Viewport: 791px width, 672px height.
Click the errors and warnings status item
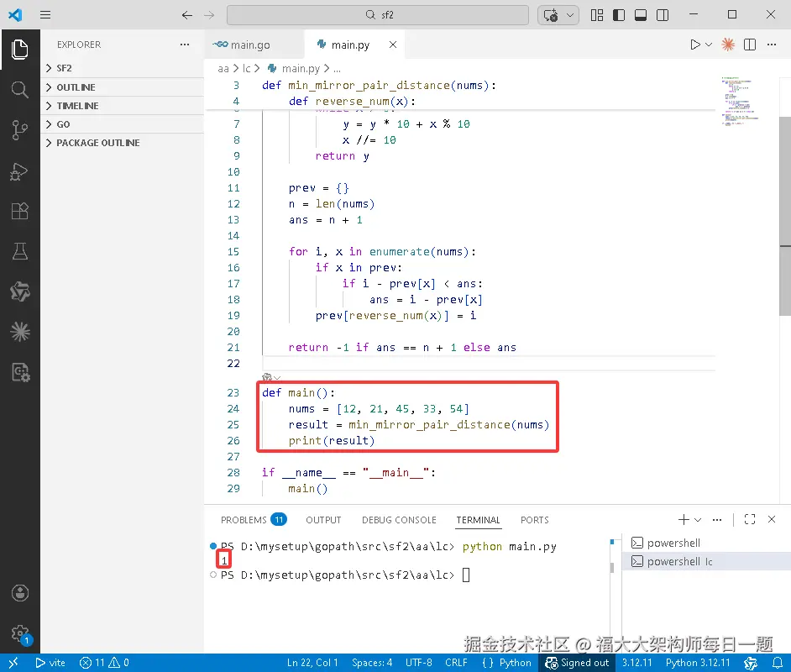[104, 663]
